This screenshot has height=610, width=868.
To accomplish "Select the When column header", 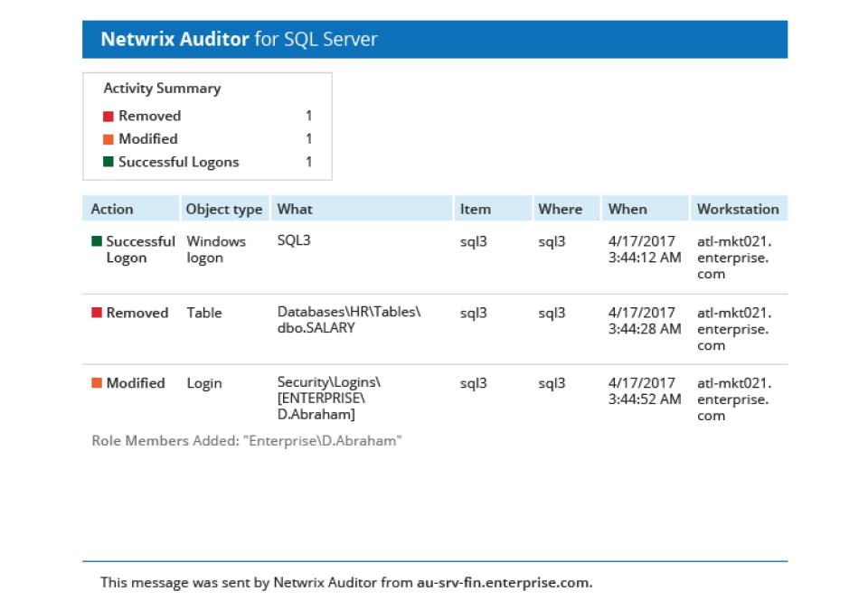I will (646, 209).
